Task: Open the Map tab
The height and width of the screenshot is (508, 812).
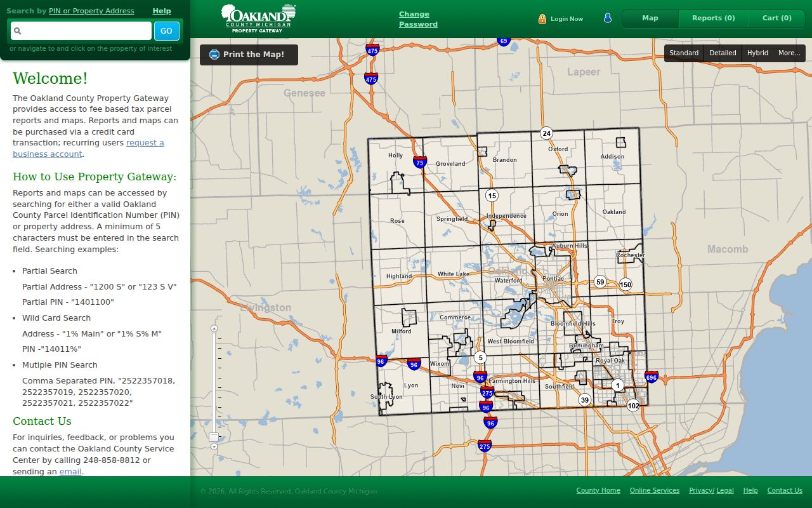Action: (650, 18)
